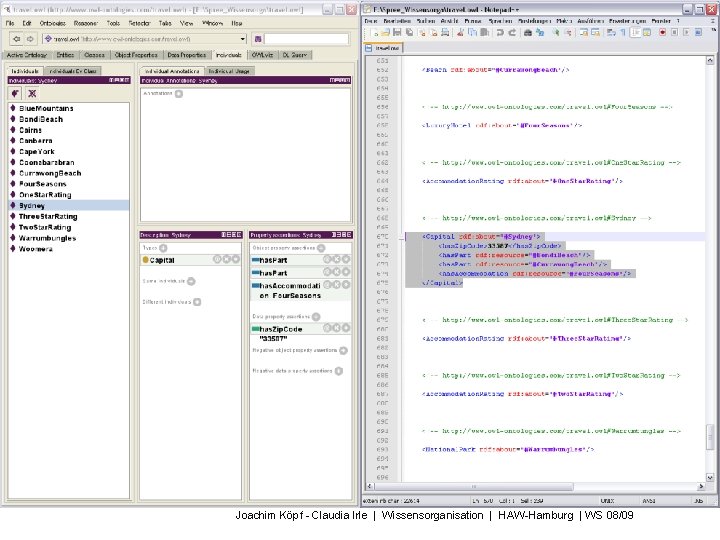Viewport: 720px width, 540px height.
Task: Switch to the Entities tab
Action: pos(65,55)
